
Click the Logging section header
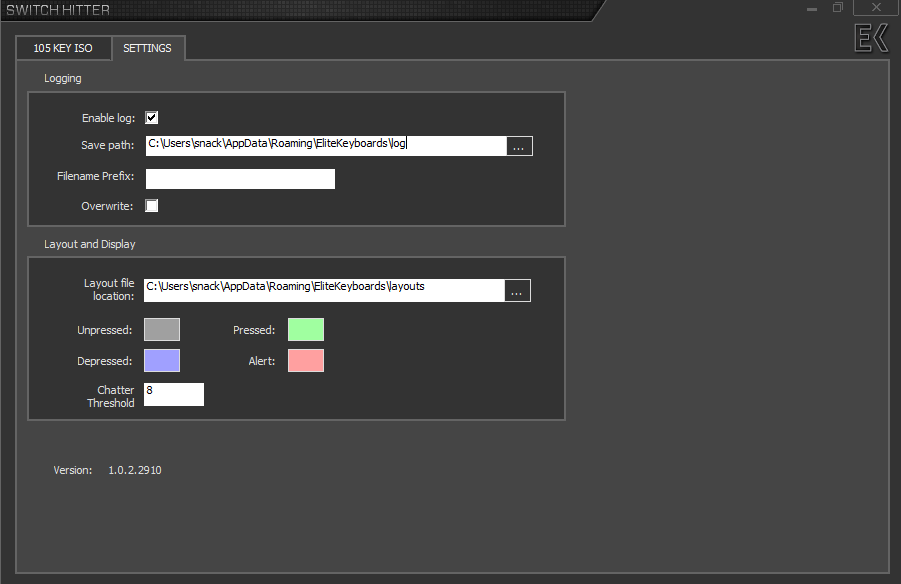click(x=62, y=77)
